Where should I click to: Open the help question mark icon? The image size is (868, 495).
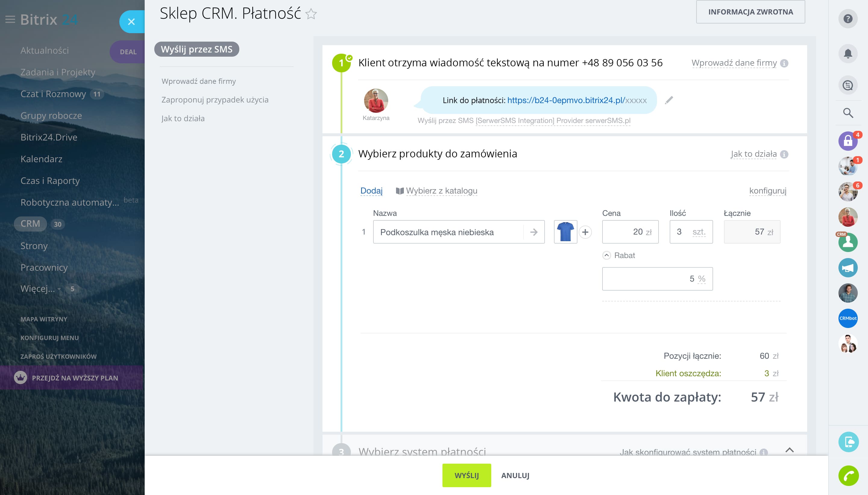(x=848, y=19)
